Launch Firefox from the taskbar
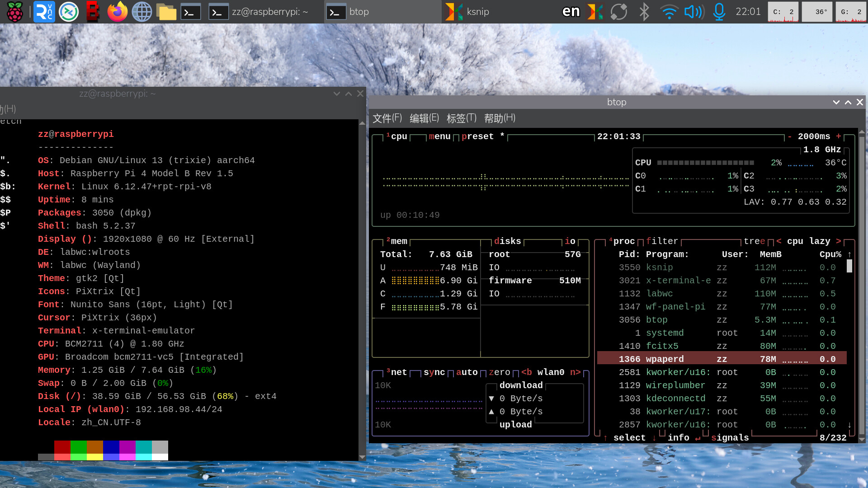 [117, 12]
